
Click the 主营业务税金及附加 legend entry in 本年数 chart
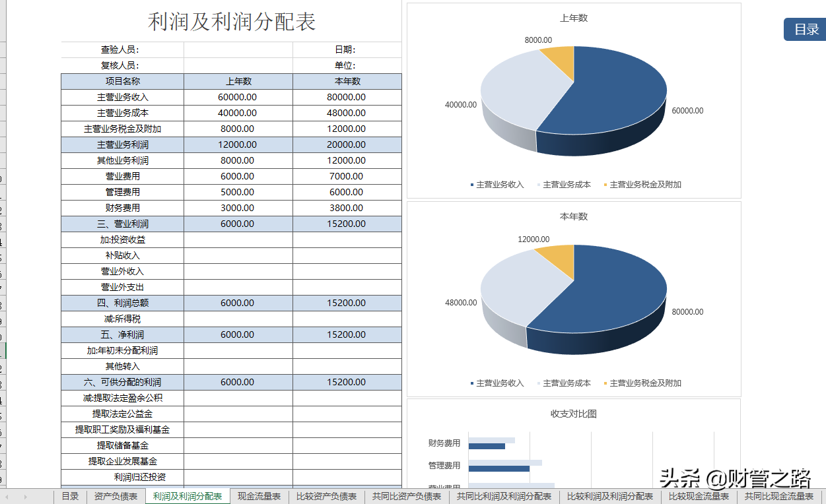point(642,383)
